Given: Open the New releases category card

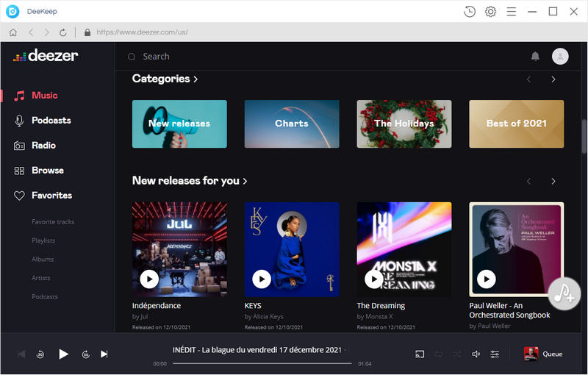Looking at the screenshot, I should tap(179, 124).
